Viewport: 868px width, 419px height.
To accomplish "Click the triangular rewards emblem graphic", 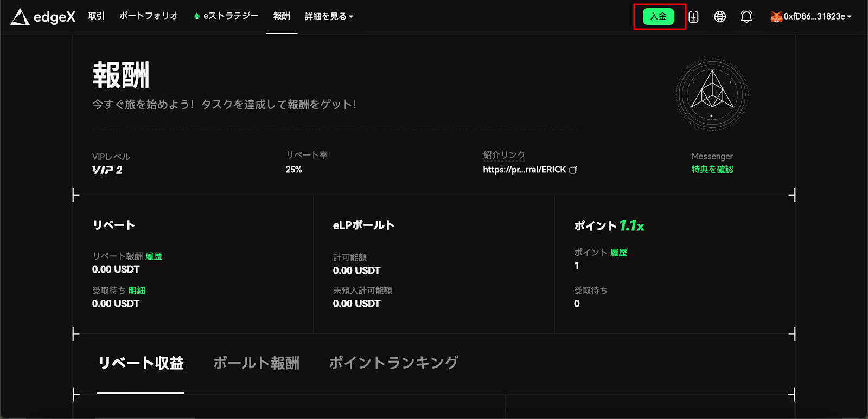I will tap(712, 94).
